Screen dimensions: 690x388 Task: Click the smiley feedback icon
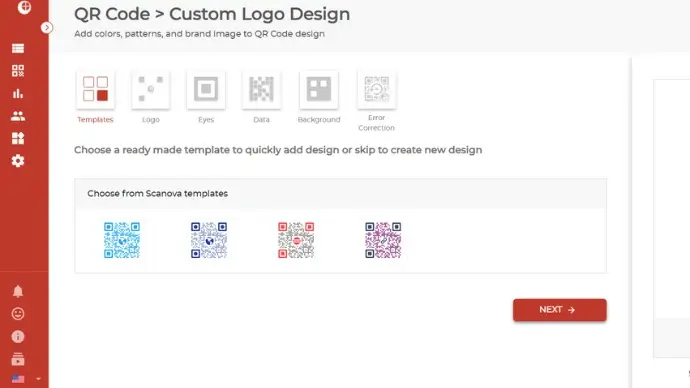(18, 314)
